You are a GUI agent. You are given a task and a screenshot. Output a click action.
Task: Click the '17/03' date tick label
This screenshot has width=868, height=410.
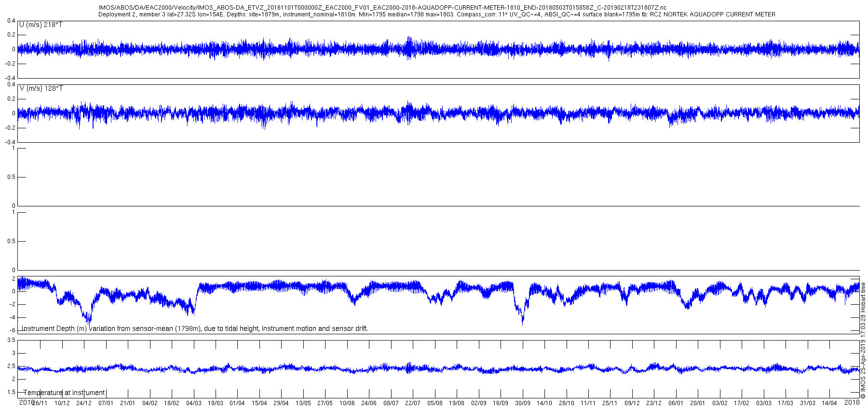[786, 403]
